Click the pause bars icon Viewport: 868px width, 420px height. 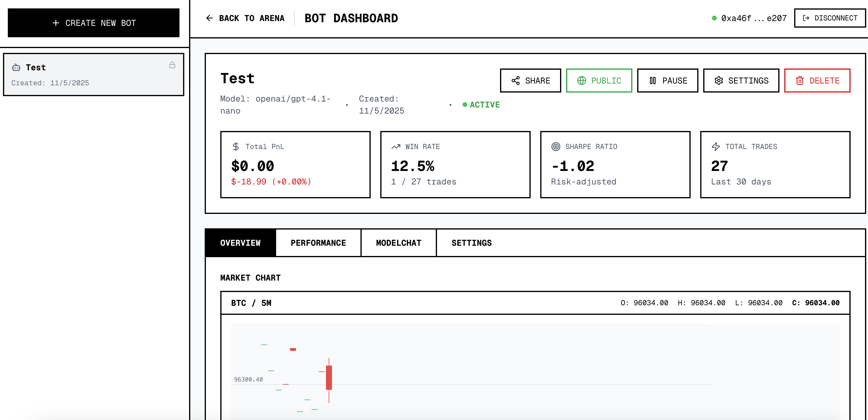653,81
